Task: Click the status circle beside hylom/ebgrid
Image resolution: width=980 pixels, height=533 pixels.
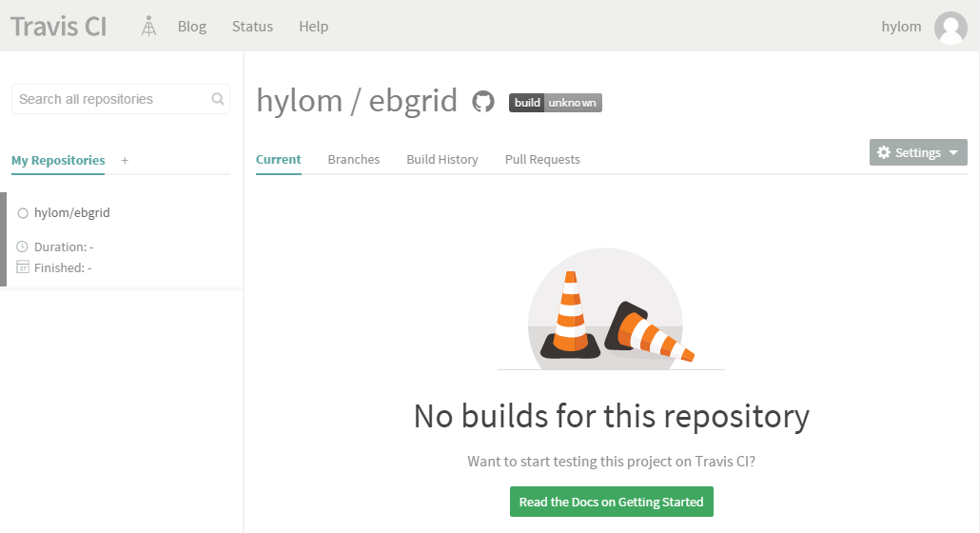Action: [x=23, y=213]
